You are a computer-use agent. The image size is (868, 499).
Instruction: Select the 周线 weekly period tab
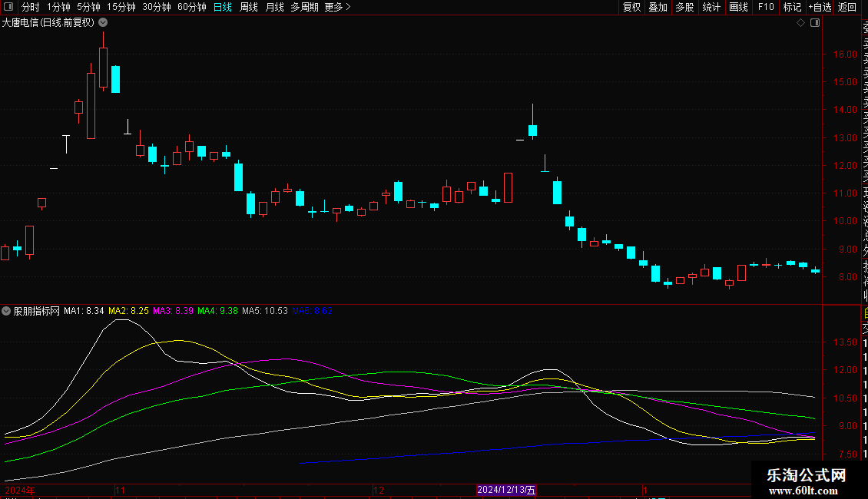tap(249, 7)
